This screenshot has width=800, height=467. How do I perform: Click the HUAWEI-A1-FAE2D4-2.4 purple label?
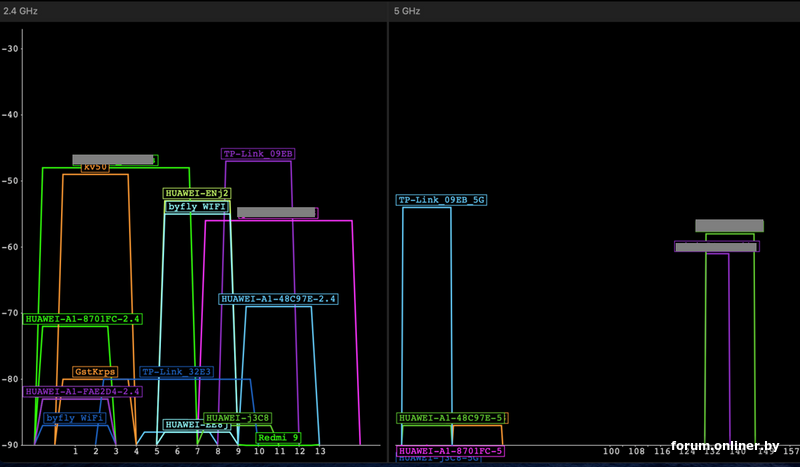coord(82,392)
